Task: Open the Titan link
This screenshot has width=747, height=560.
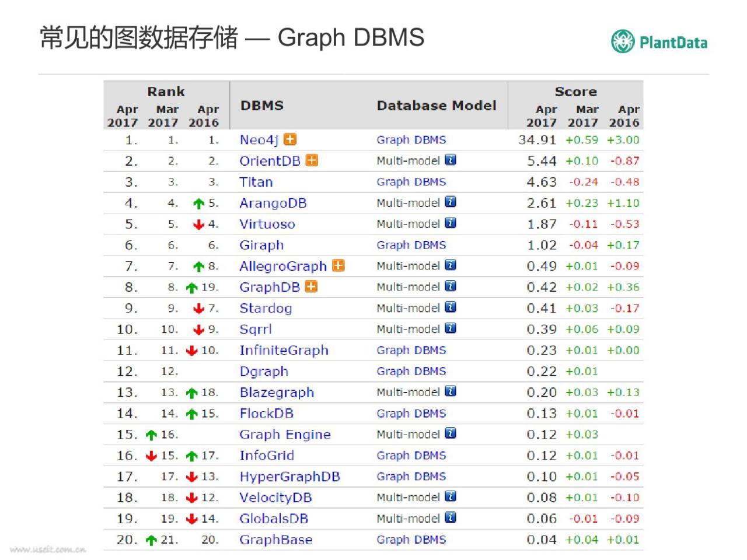Action: (256, 182)
